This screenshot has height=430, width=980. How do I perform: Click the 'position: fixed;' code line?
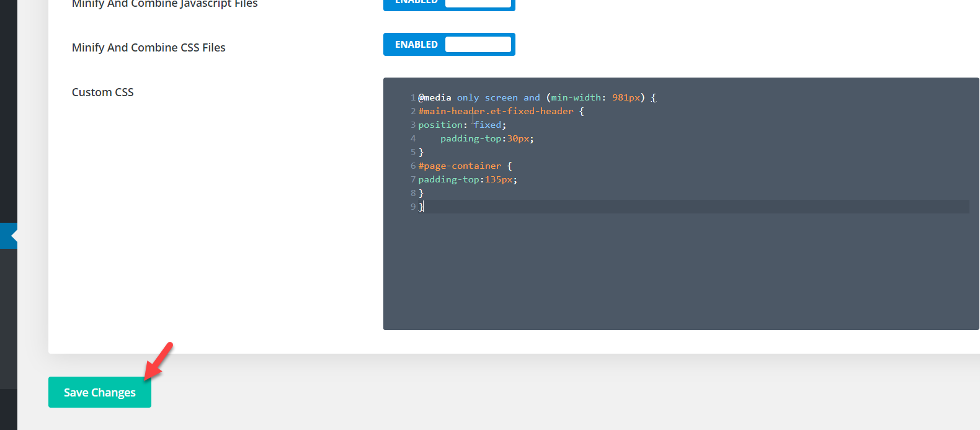pos(462,125)
